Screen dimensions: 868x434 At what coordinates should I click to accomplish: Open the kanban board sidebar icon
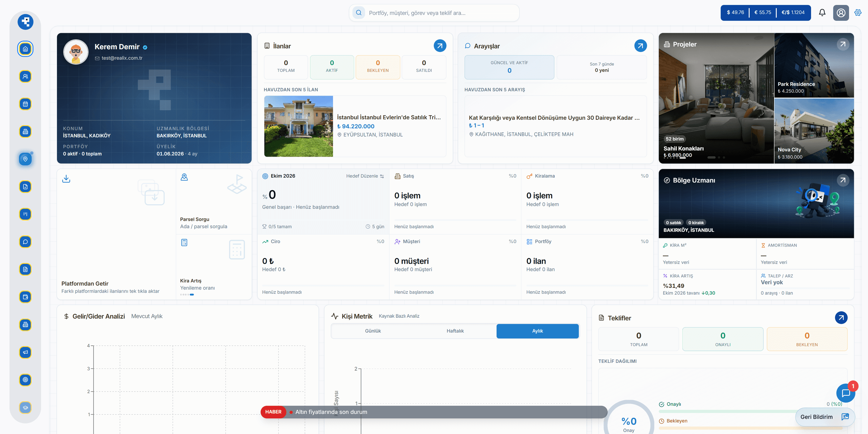25,214
